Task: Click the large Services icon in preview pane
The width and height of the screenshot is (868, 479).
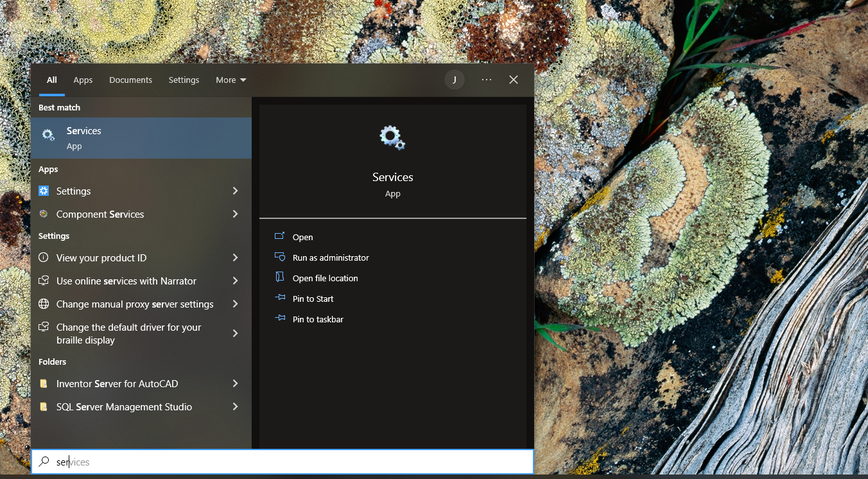Action: (392, 138)
